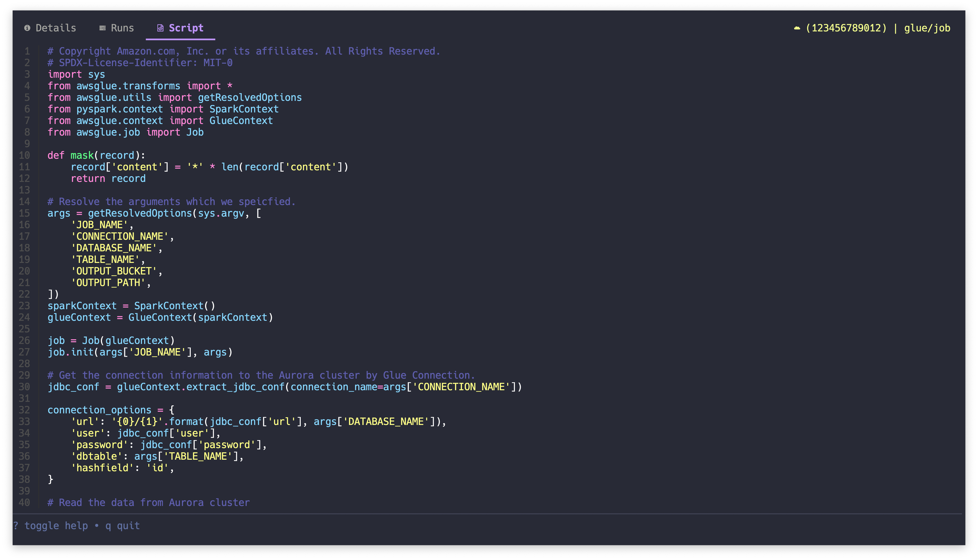
Task: Click the 'dbtable': args['TABLE_NAME'] line
Action: click(x=157, y=456)
